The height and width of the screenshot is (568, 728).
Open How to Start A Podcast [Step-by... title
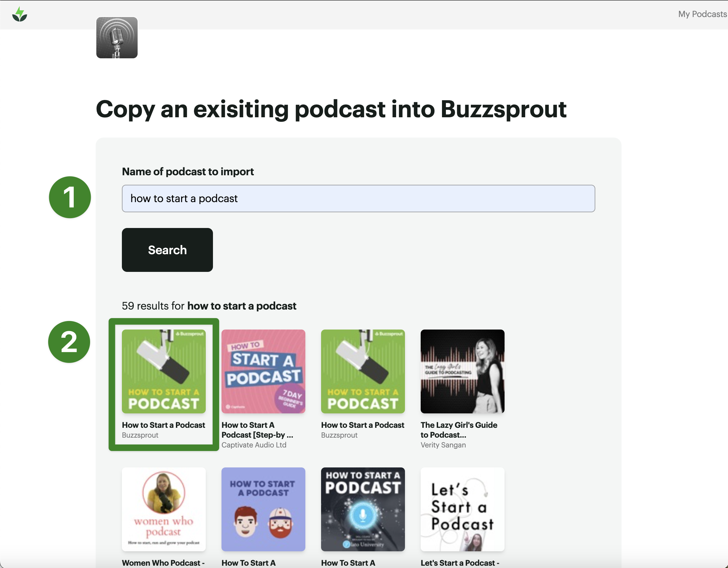click(x=257, y=430)
